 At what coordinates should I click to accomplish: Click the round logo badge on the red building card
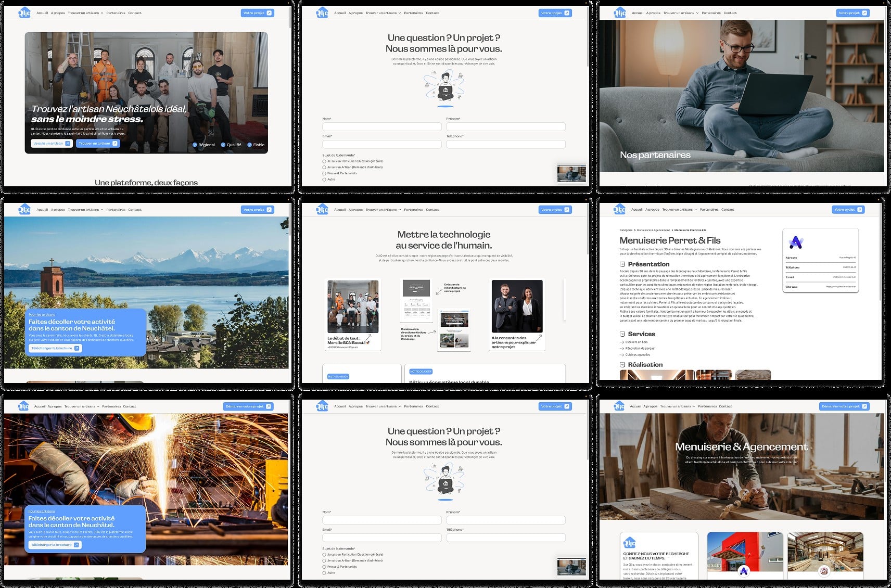744,571
